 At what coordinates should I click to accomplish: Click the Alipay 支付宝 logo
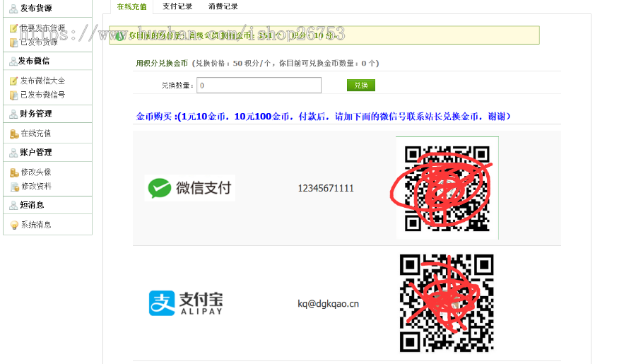click(185, 303)
